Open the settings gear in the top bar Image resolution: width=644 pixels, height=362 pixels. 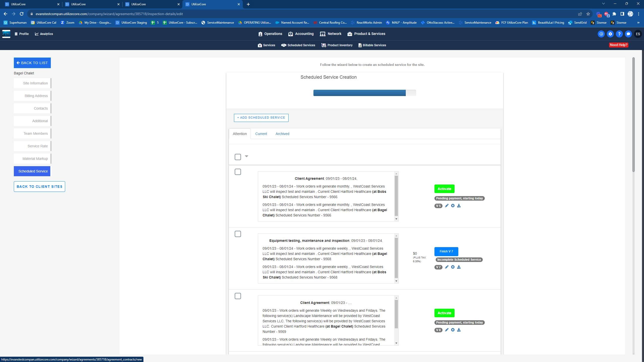pos(610,34)
